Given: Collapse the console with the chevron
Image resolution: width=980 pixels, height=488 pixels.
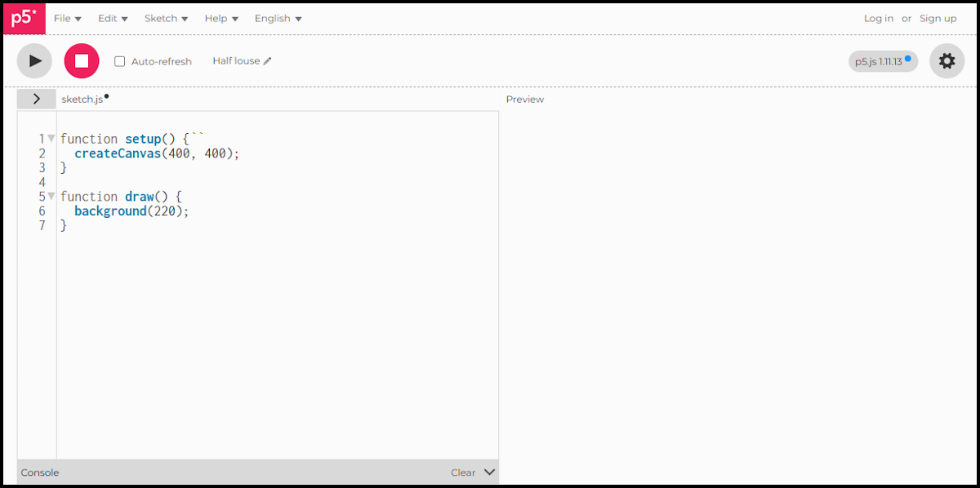Looking at the screenshot, I should (x=489, y=472).
